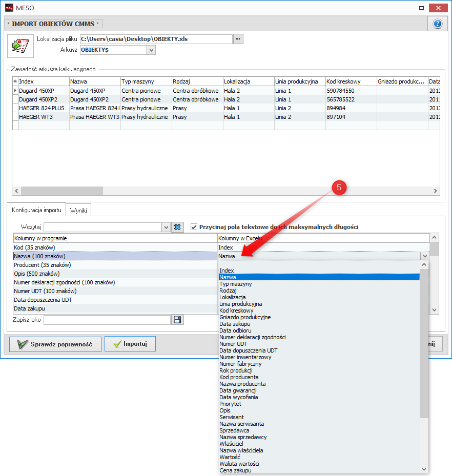Select Kod kreskowy in the list
Image resolution: width=452 pixels, height=476 pixels.
(x=236, y=311)
